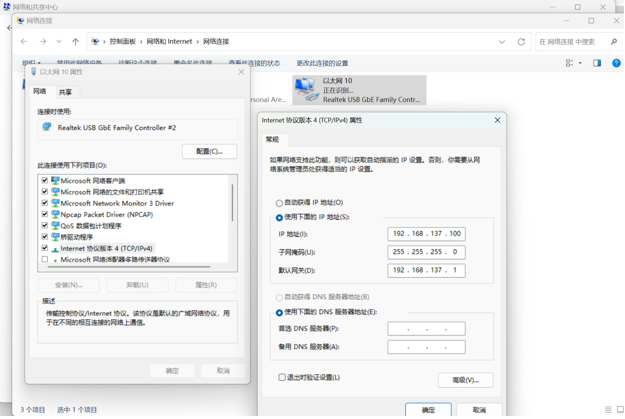Click the 子网掩码 field 255.255.255.0
This screenshot has height=419, width=625.
(x=426, y=252)
